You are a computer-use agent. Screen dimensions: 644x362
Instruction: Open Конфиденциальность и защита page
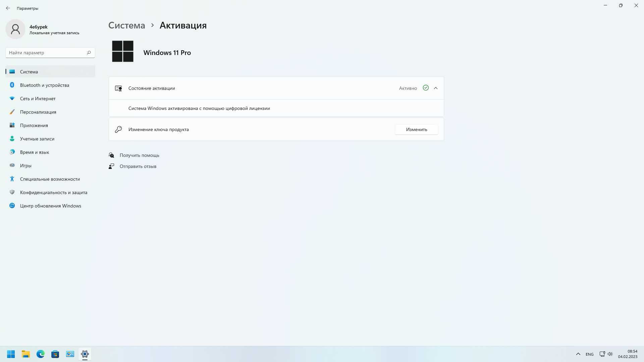click(50, 192)
